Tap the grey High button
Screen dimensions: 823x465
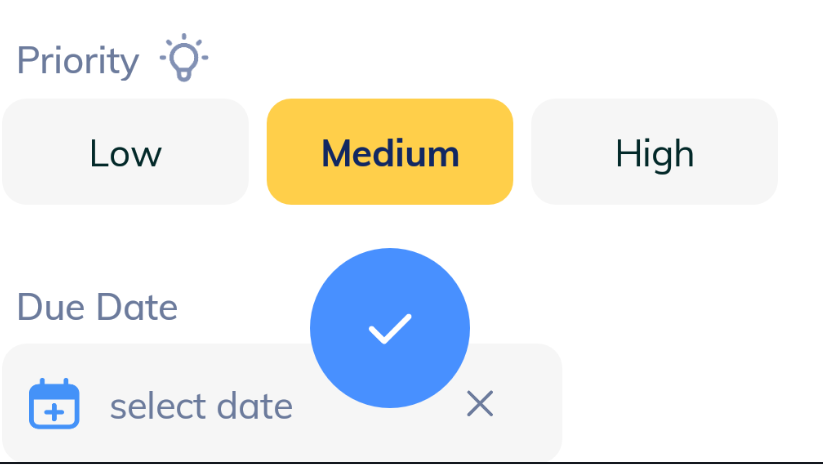point(654,152)
